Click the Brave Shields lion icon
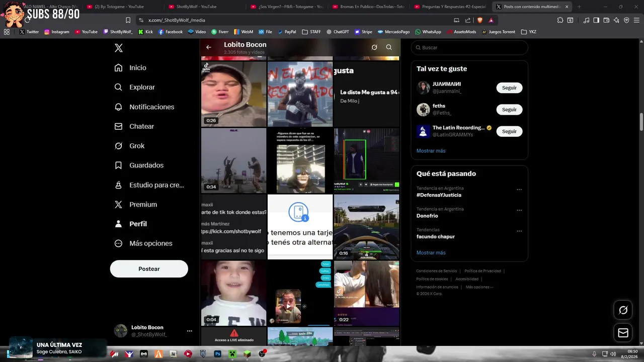This screenshot has height=362, width=644. pyautogui.click(x=479, y=20)
